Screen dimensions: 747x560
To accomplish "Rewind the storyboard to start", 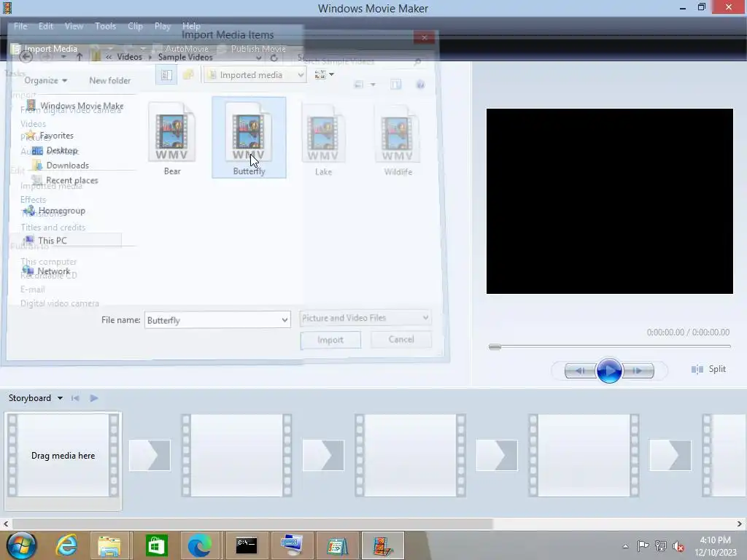I will (x=75, y=398).
